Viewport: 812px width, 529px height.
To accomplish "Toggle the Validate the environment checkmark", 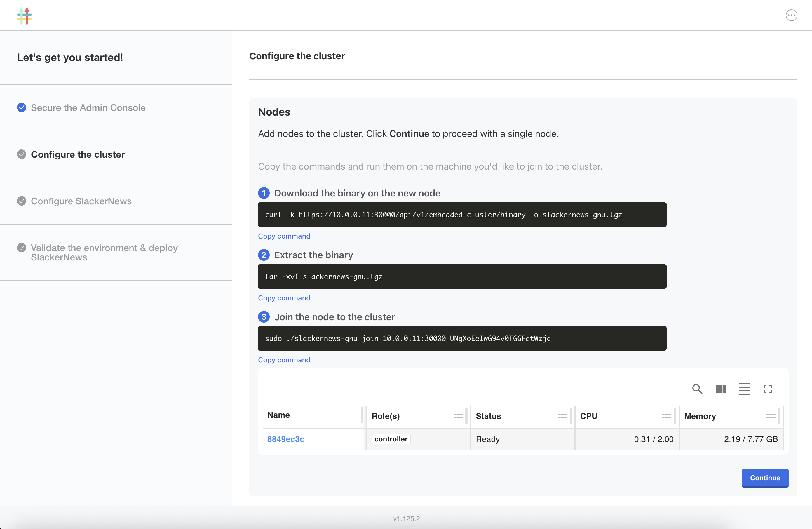I will pos(21,248).
